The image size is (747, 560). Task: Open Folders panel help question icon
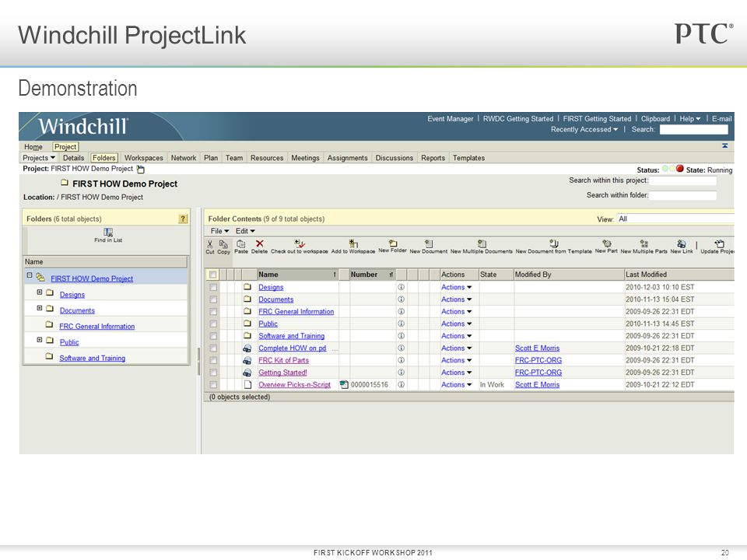tap(182, 219)
